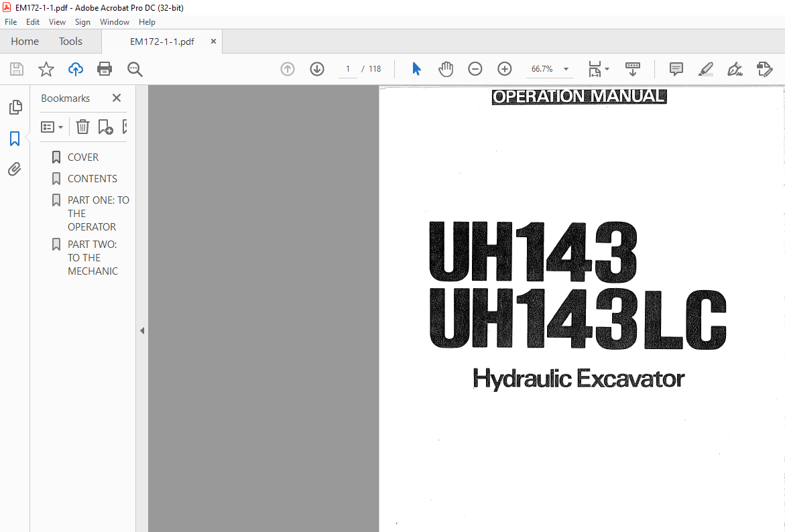
Task: Open the Sign menu
Action: point(82,22)
